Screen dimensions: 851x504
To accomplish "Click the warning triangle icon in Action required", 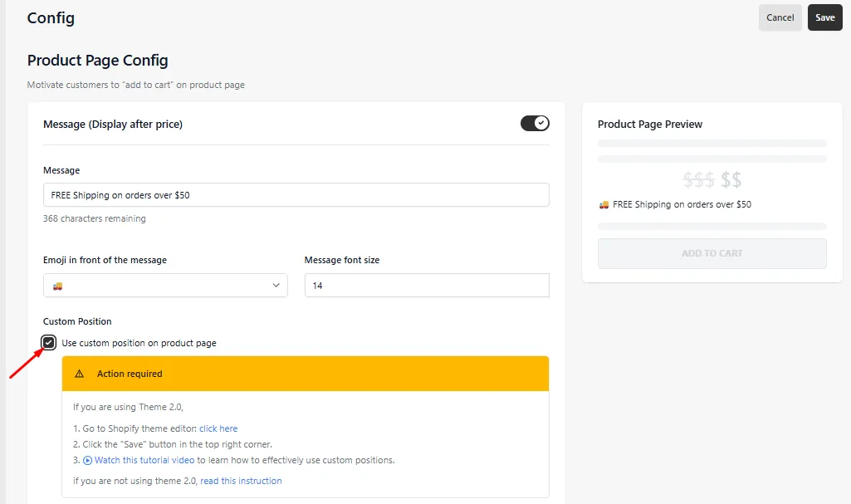I will (x=79, y=374).
